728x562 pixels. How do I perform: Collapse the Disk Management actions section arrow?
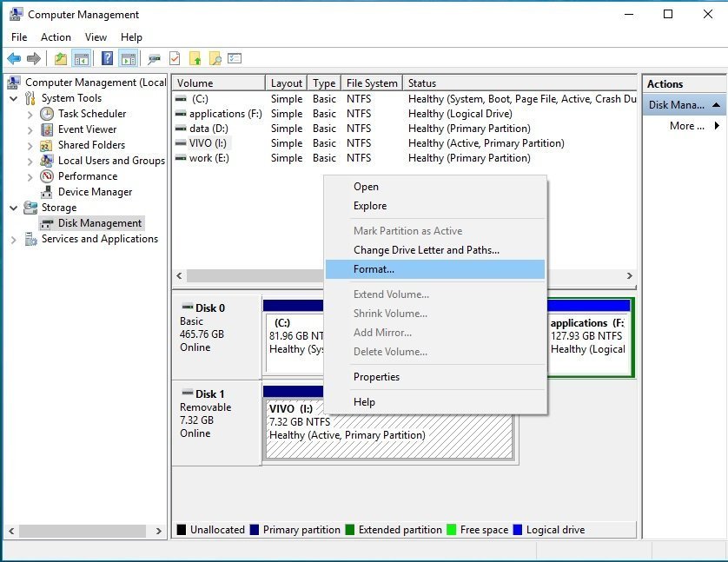(717, 105)
